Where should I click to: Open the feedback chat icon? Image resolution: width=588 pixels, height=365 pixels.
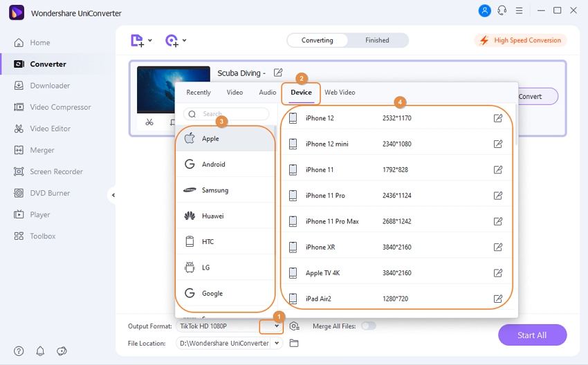coord(62,351)
